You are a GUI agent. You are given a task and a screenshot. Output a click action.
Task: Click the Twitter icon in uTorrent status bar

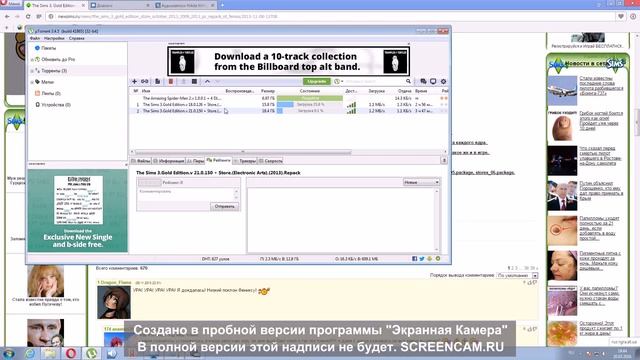[422, 259]
